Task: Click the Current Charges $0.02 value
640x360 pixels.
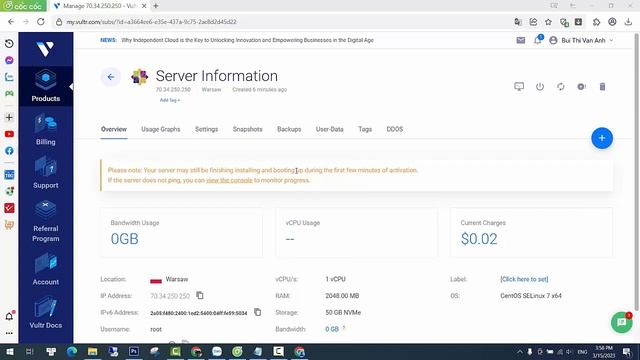Action: point(479,239)
